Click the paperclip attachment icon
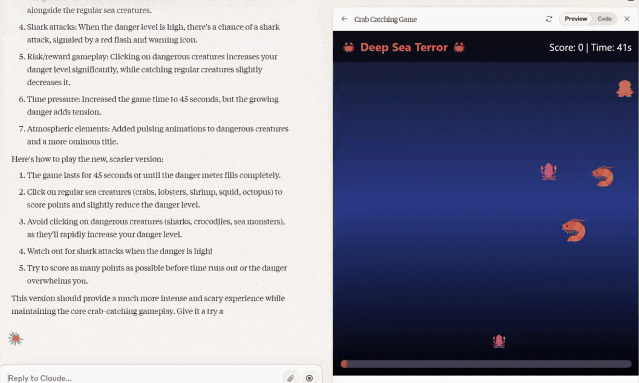Image resolution: width=639 pixels, height=383 pixels. 291,378
